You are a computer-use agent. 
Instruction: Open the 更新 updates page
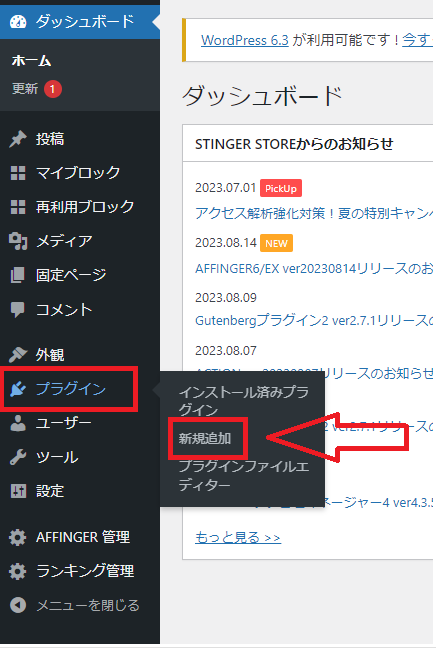(x=25, y=89)
